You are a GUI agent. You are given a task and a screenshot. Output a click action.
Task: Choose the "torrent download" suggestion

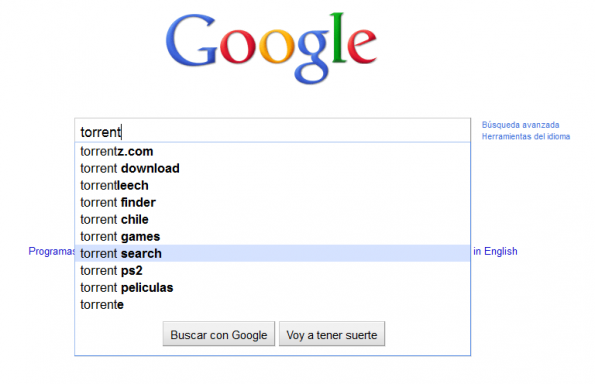point(272,168)
